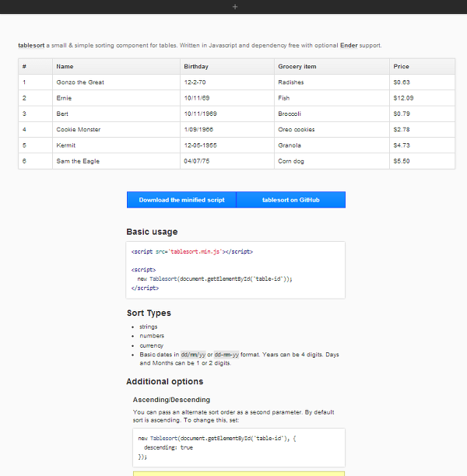
Task: Select the 'Kermit' name cell
Action: tap(117, 145)
